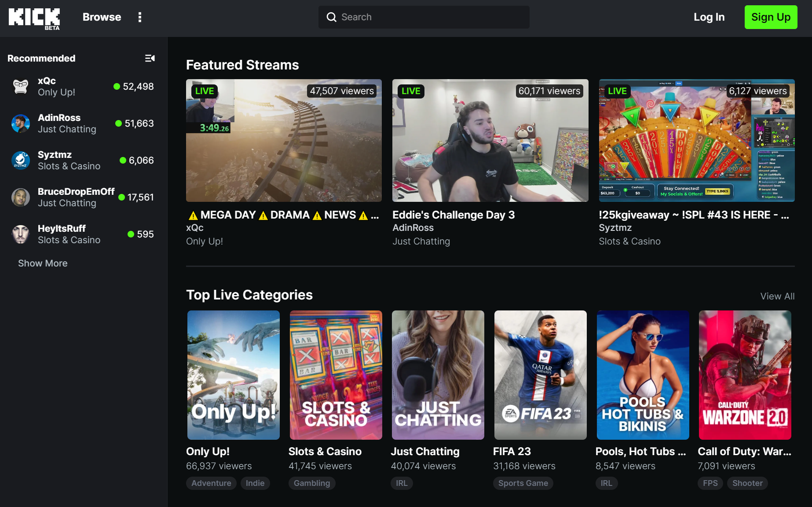Expand recommended channels with Show More
The width and height of the screenshot is (812, 507).
(42, 263)
